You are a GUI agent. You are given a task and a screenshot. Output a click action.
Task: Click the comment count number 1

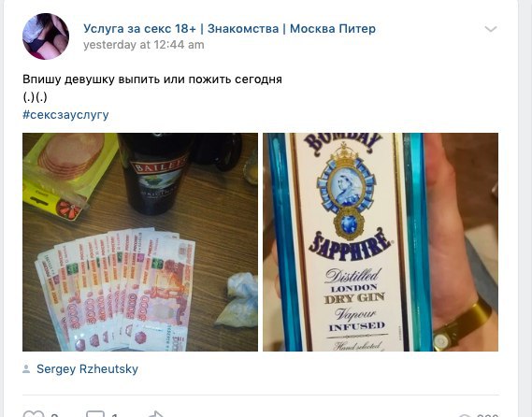[115, 415]
